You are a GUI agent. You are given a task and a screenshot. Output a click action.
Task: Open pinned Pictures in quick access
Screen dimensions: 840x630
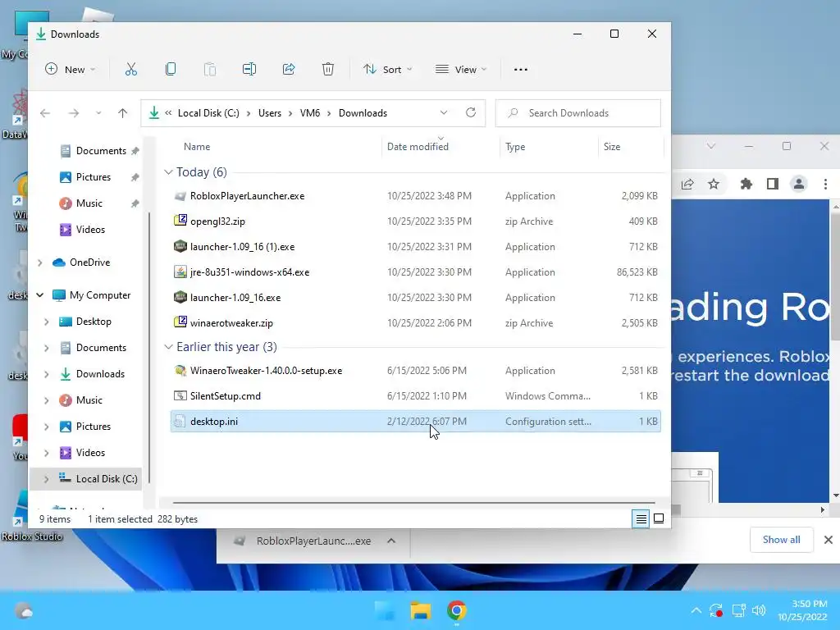pyautogui.click(x=94, y=177)
